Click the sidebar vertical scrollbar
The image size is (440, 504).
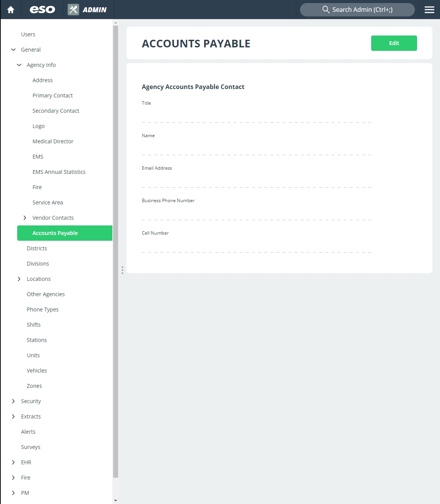pos(115,251)
